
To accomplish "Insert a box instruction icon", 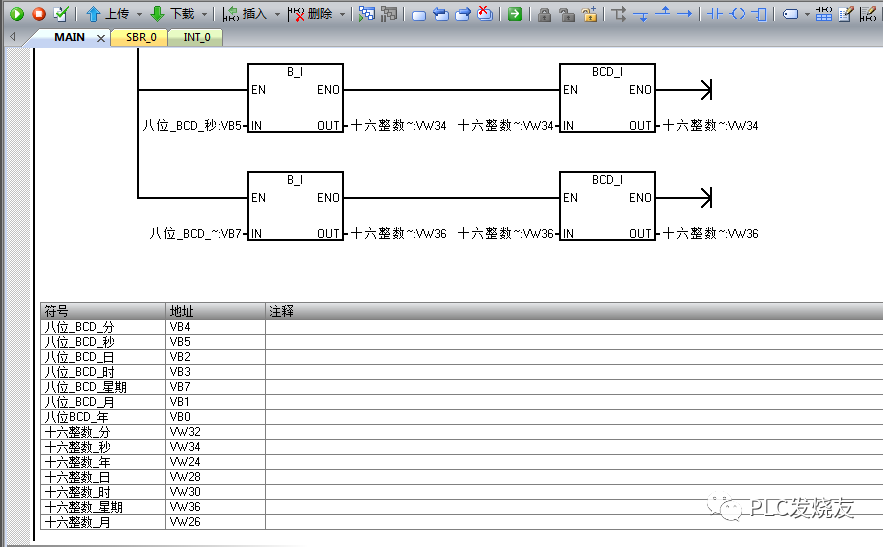I will (759, 14).
